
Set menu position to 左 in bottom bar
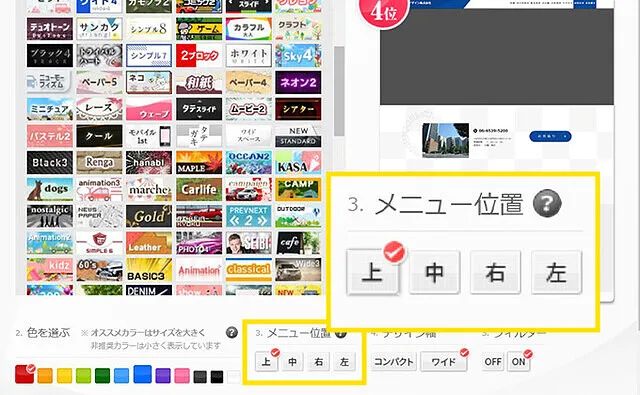coord(344,362)
